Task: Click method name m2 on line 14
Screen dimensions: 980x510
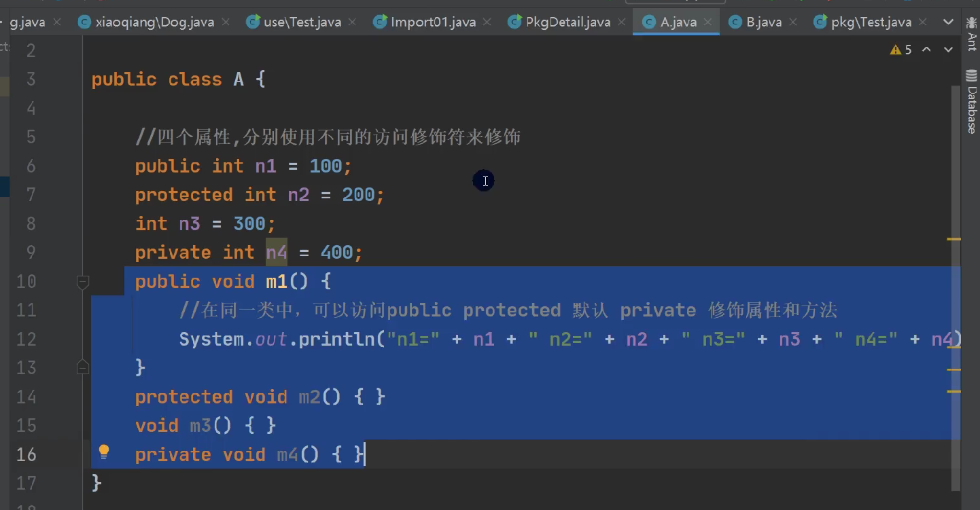Action: click(x=309, y=397)
